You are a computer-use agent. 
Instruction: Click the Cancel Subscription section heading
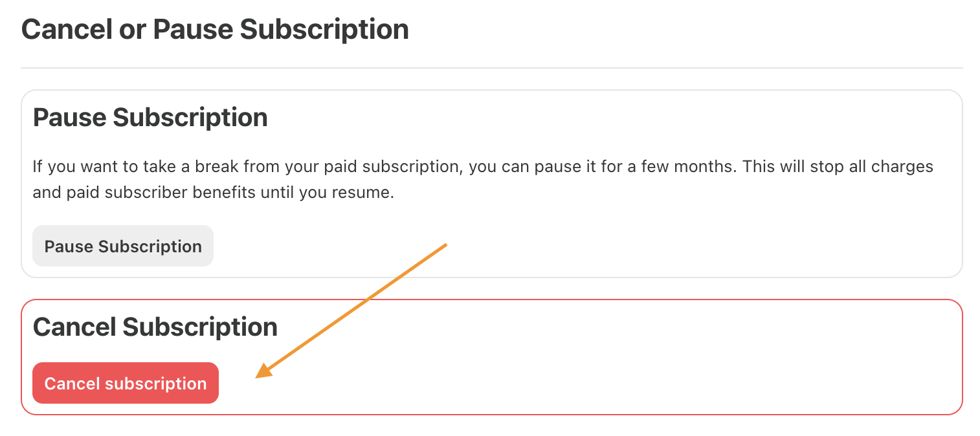tap(155, 327)
